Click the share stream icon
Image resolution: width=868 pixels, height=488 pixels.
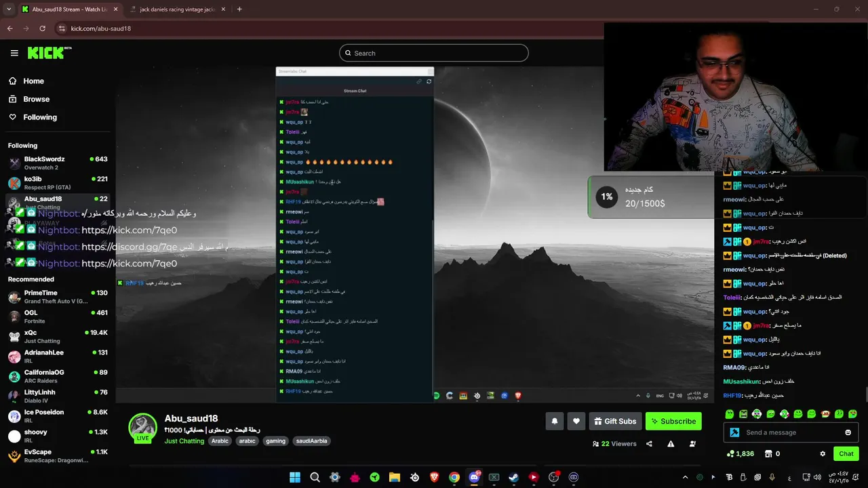coord(649,444)
